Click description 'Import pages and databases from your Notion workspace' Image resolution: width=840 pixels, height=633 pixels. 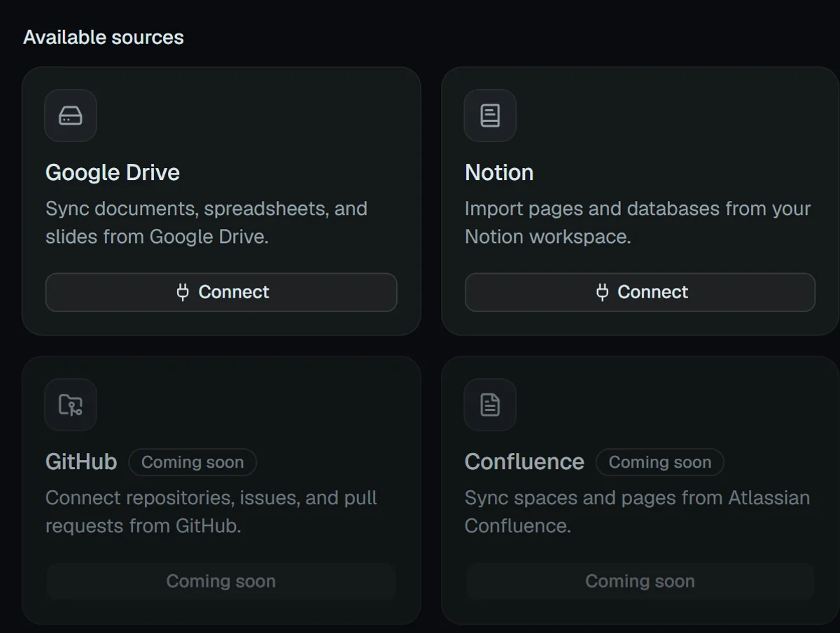tap(638, 223)
